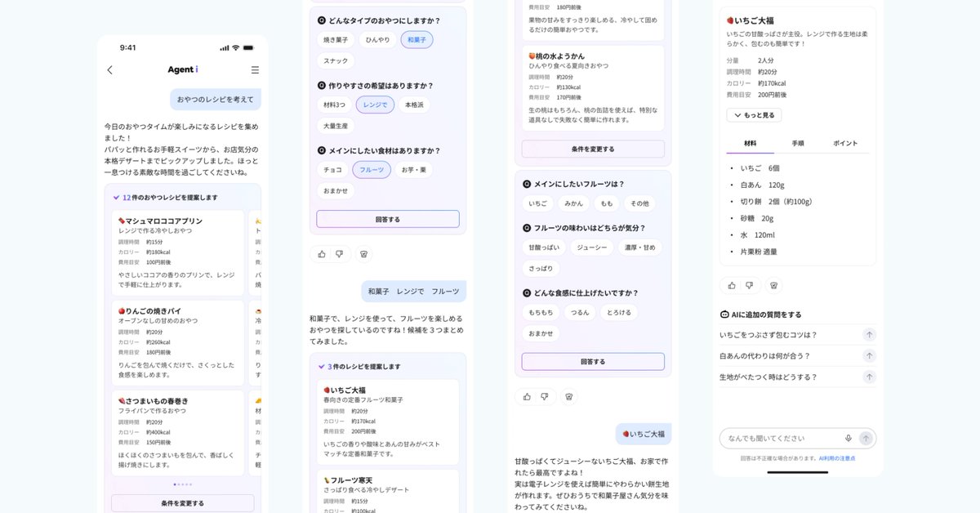Pick the さっぱり taste chip
This screenshot has width=980, height=513.
coord(541,269)
